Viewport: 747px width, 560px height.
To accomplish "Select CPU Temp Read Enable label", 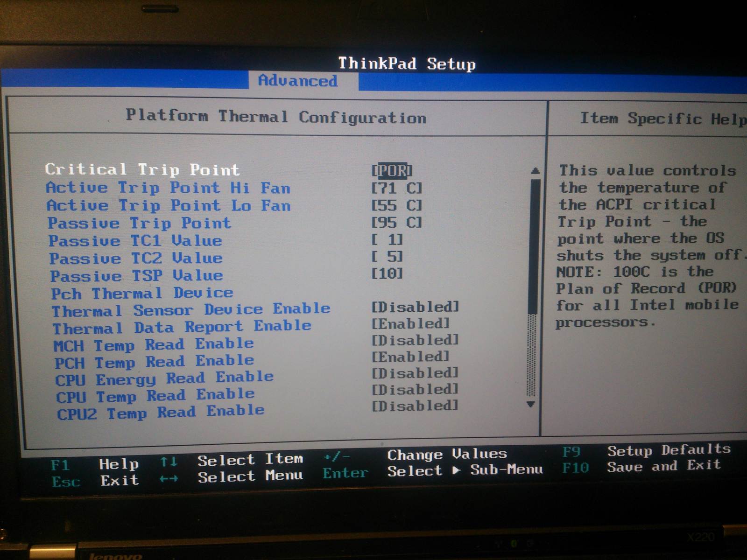I will tap(155, 396).
